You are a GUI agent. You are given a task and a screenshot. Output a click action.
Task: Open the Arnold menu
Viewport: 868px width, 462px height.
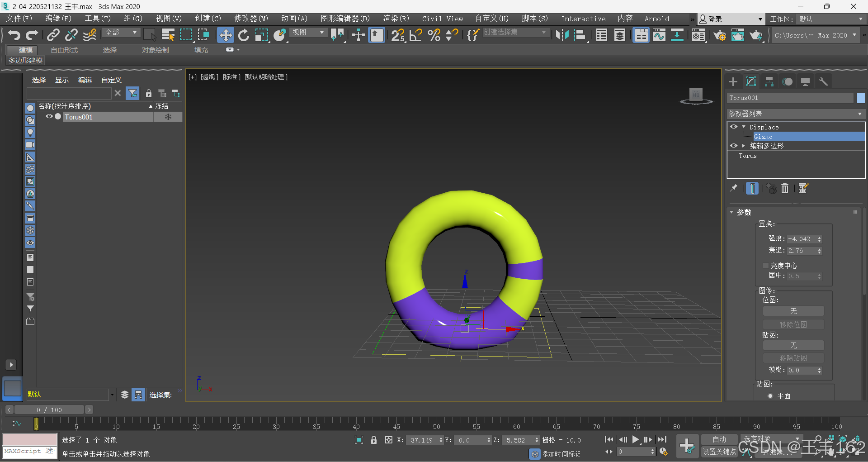tap(656, 19)
